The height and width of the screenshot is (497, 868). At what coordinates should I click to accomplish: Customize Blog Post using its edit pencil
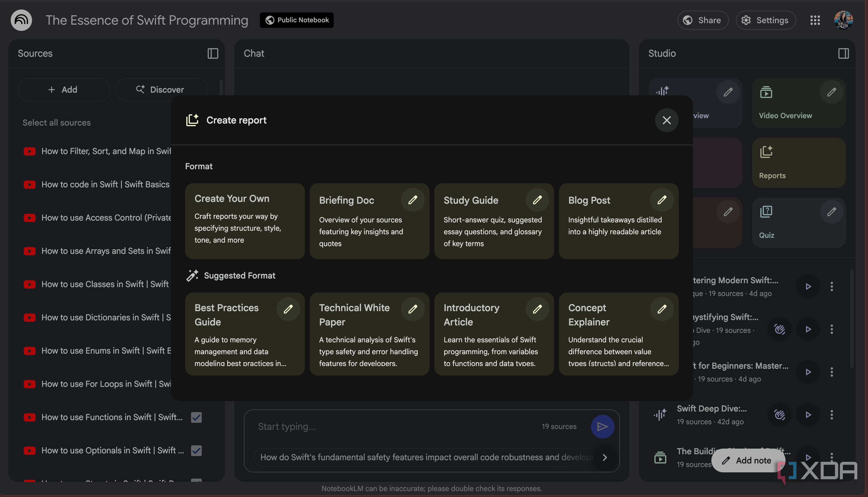coord(662,200)
